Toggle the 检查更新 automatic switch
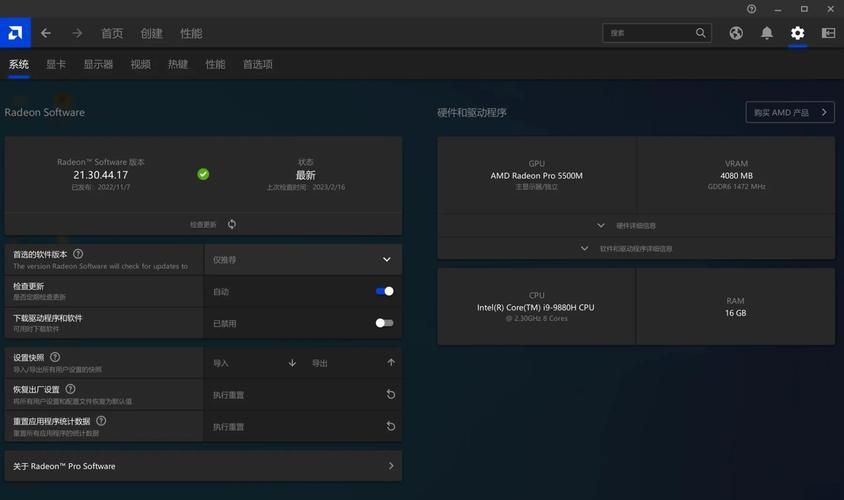Screen dimensions: 844x500 [x=384, y=291]
